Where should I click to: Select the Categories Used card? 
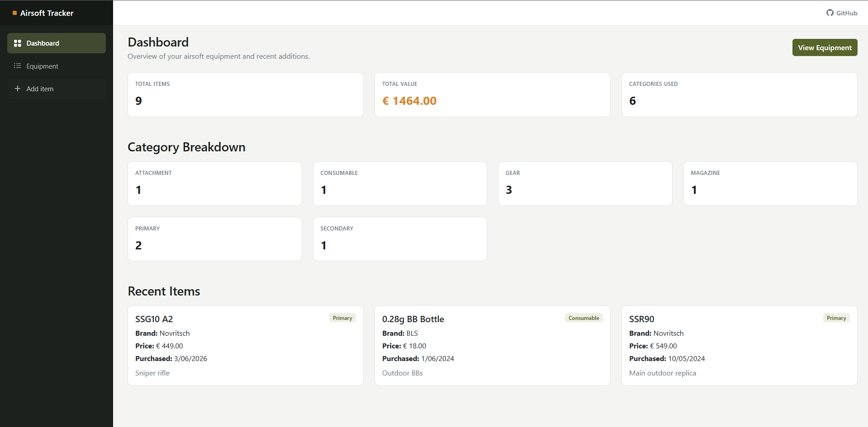pyautogui.click(x=739, y=95)
